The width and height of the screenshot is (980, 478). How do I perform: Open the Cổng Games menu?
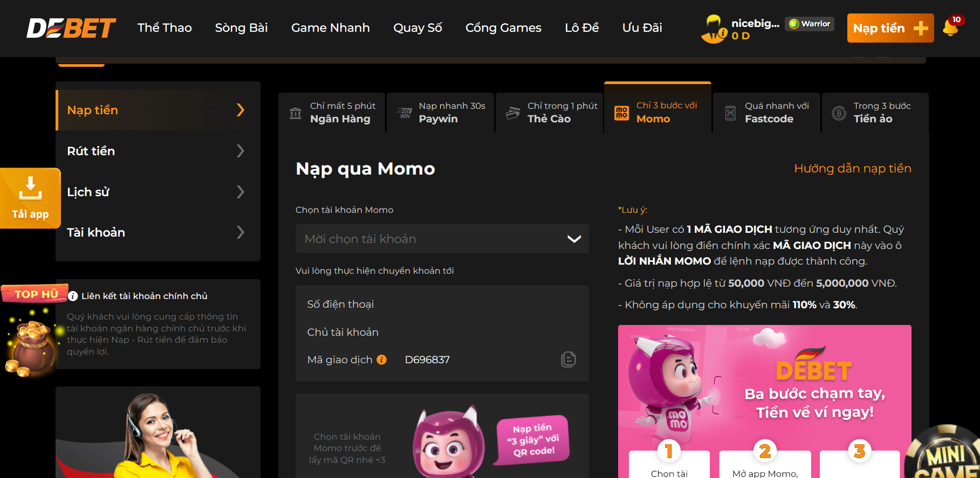[503, 27]
